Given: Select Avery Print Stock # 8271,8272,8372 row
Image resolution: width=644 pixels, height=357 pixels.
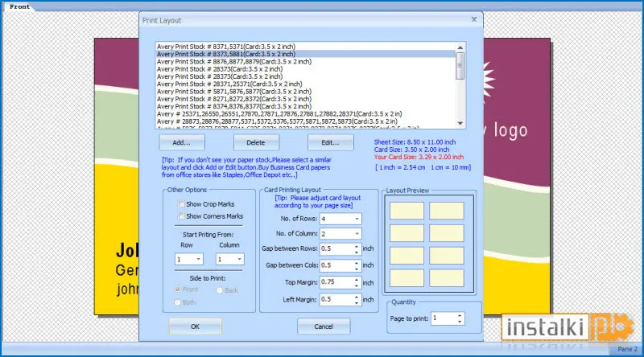Looking at the screenshot, I should [306, 99].
